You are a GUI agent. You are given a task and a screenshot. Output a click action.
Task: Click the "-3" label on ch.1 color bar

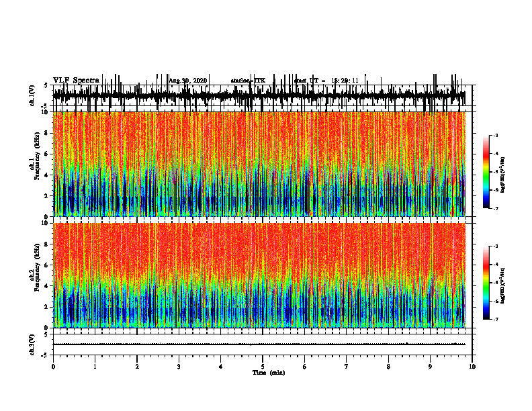coord(496,135)
